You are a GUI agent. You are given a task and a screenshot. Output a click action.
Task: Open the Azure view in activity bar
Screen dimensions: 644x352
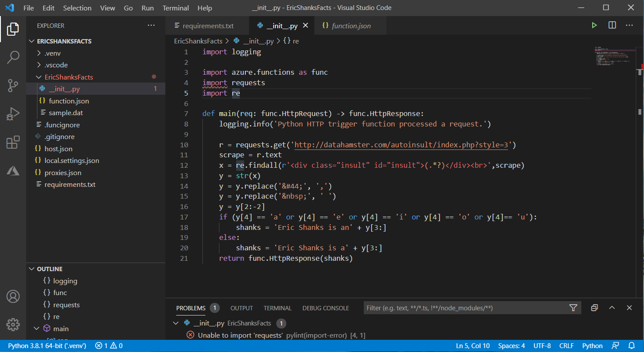tap(13, 171)
